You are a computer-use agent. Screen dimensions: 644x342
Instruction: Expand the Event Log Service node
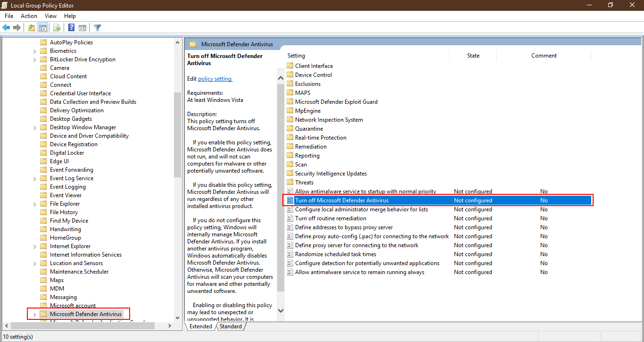click(x=35, y=178)
